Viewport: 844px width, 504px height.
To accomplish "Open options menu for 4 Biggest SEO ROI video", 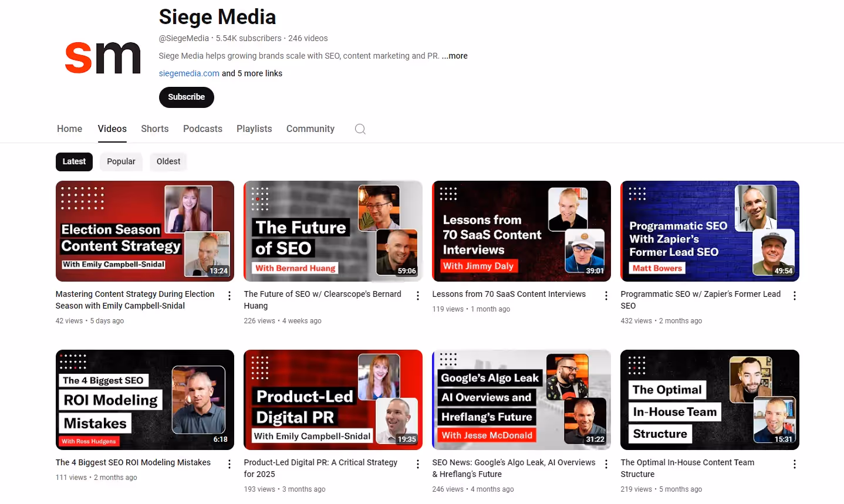I will 229,464.
